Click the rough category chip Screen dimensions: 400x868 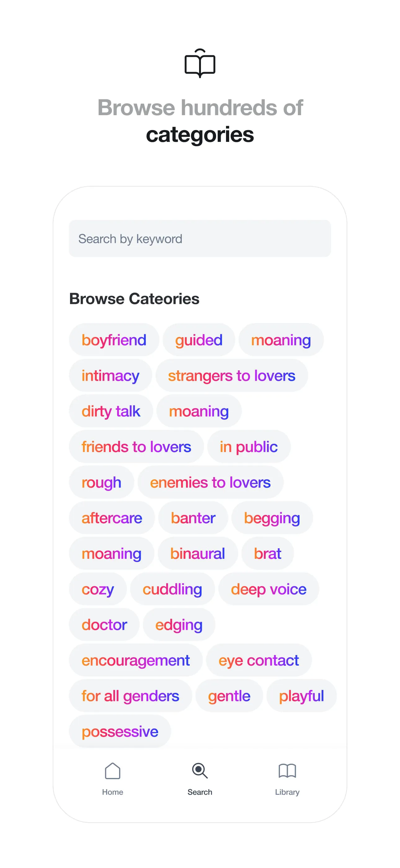pos(101,482)
